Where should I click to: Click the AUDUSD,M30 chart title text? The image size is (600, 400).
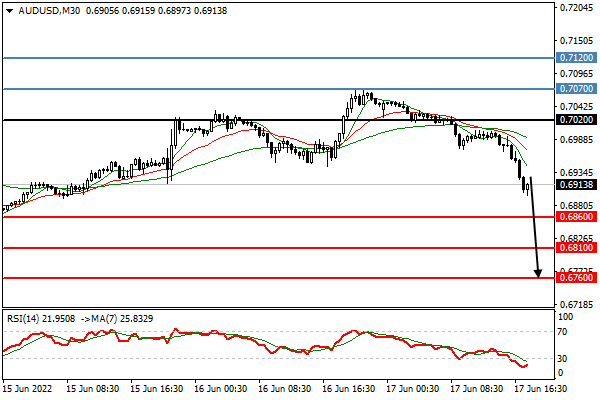(49, 11)
